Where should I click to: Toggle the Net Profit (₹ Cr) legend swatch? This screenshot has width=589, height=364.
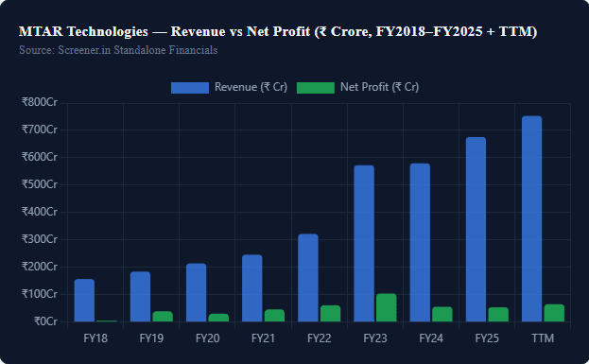coord(316,88)
